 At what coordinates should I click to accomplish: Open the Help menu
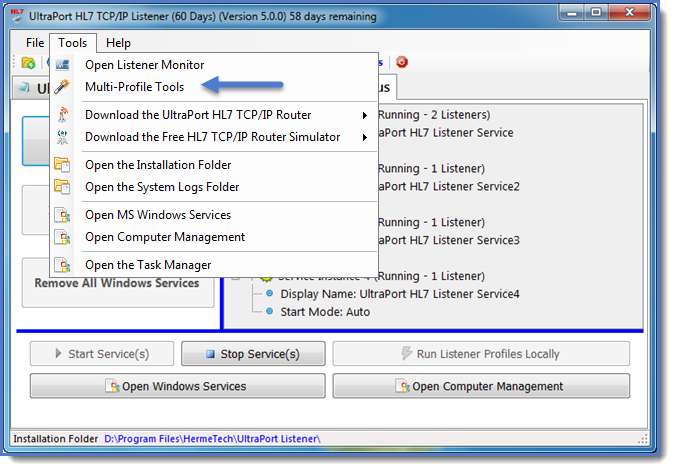tap(118, 43)
